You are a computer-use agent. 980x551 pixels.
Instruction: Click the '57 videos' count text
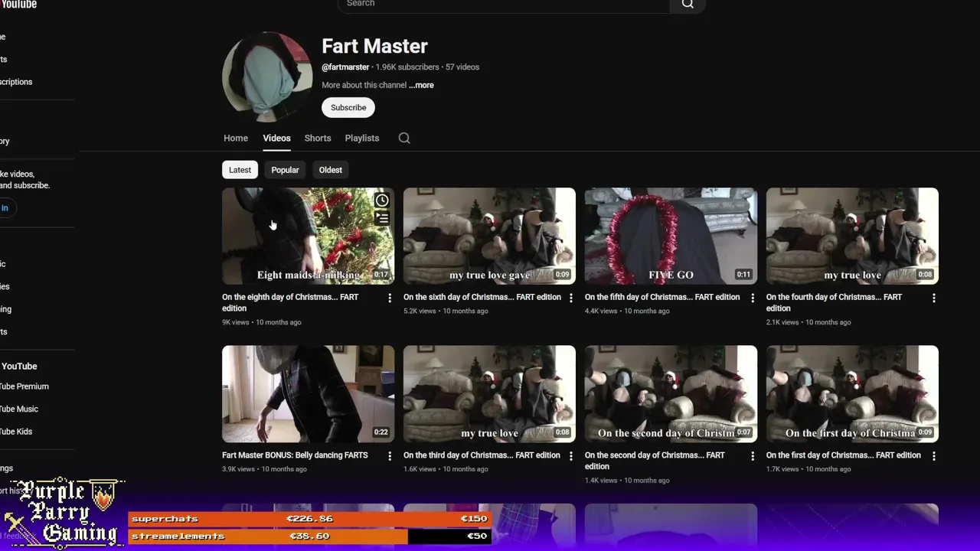462,67
